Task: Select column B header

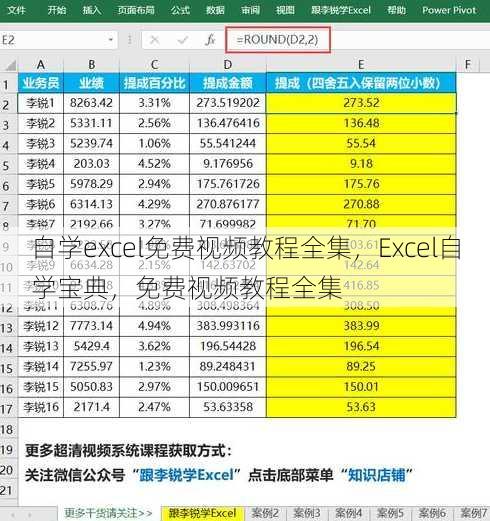Action: point(91,65)
